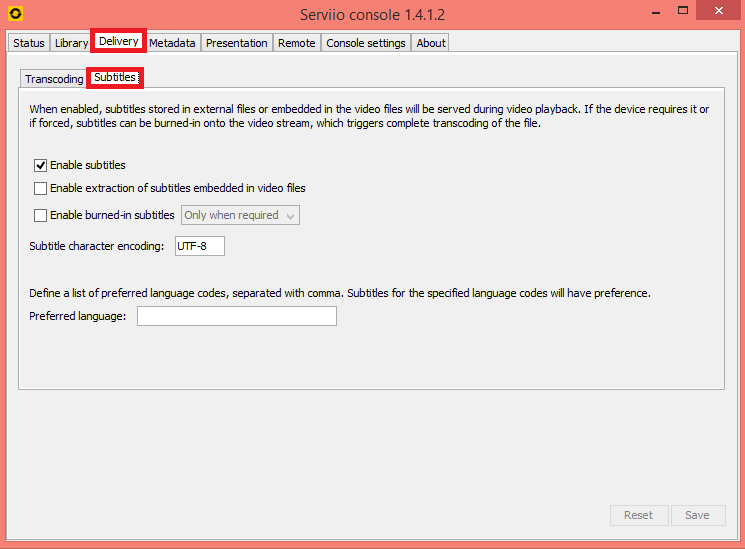Screen dimensions: 745x549
Task: Open the 'Only when required' dropdown
Action: tap(240, 215)
